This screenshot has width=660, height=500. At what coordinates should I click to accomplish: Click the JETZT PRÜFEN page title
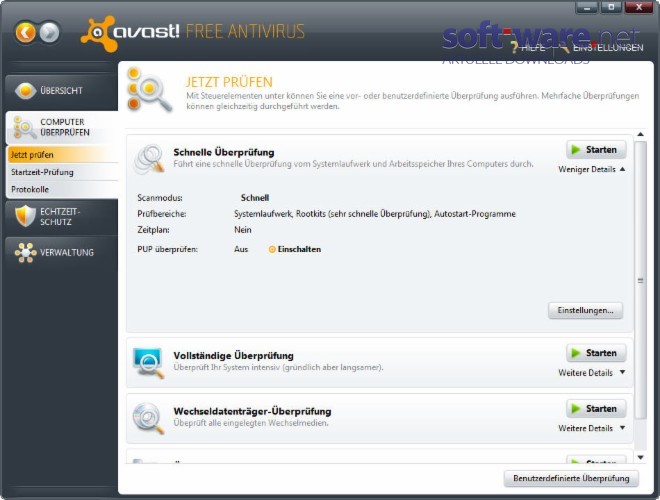pos(229,82)
